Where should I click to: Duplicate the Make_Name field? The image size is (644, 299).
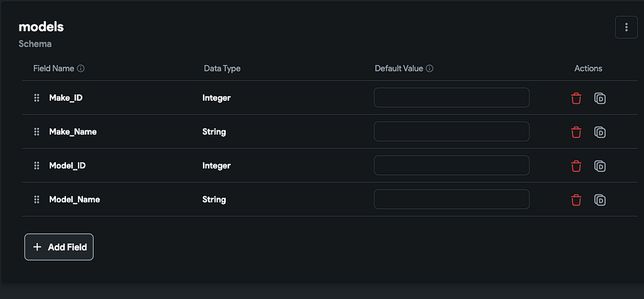point(600,132)
